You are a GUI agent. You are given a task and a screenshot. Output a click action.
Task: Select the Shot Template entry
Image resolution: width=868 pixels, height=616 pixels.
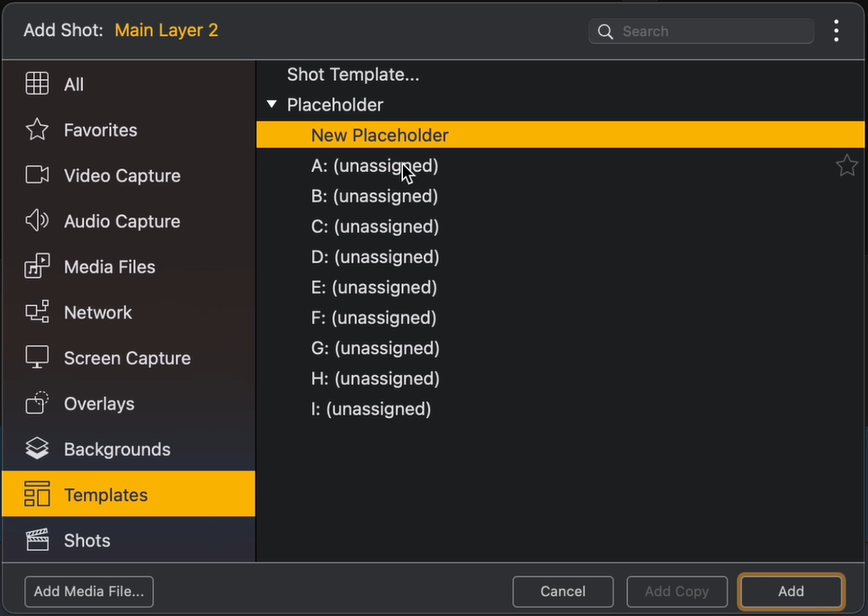pyautogui.click(x=353, y=75)
